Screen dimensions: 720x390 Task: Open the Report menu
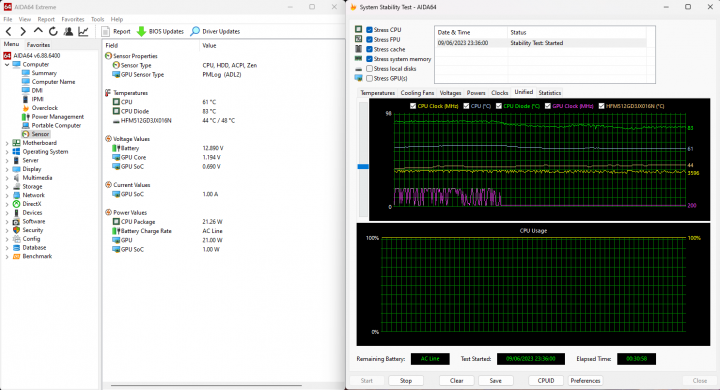[x=46, y=19]
